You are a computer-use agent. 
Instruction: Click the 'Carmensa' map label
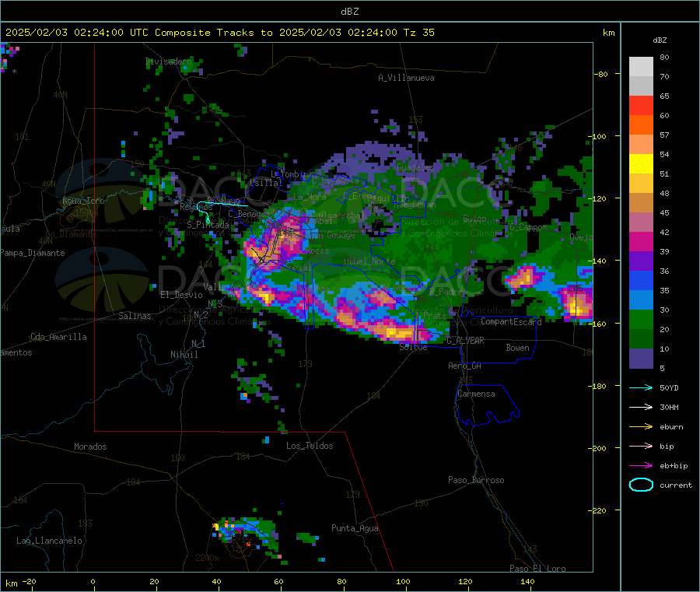pos(476,394)
